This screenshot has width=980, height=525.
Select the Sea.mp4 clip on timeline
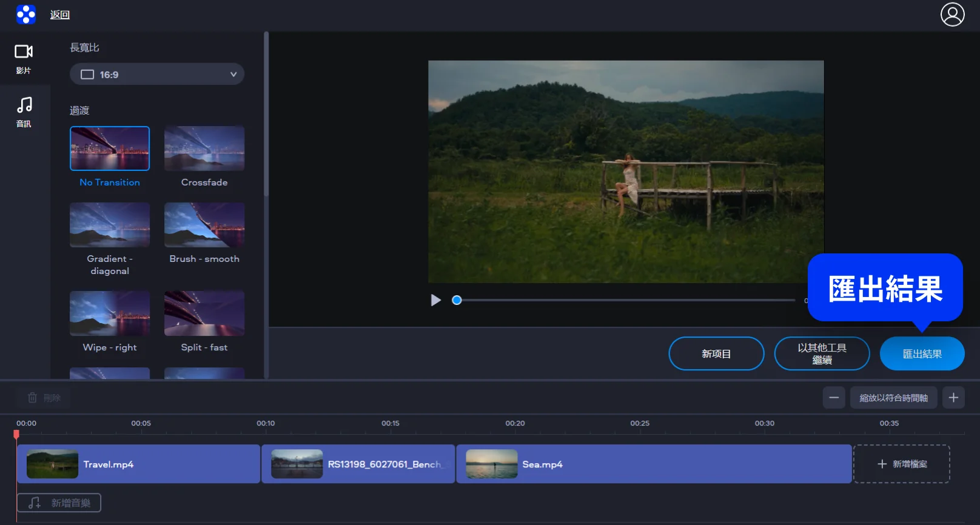[x=653, y=464]
